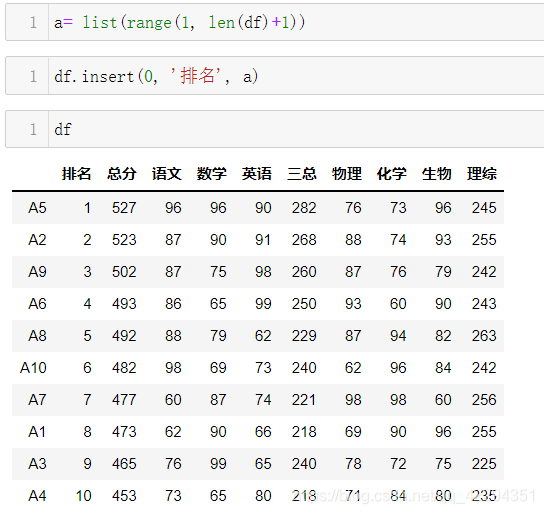544x514 pixels.
Task: Click 英语 value 74 in row A7
Action: click(263, 400)
